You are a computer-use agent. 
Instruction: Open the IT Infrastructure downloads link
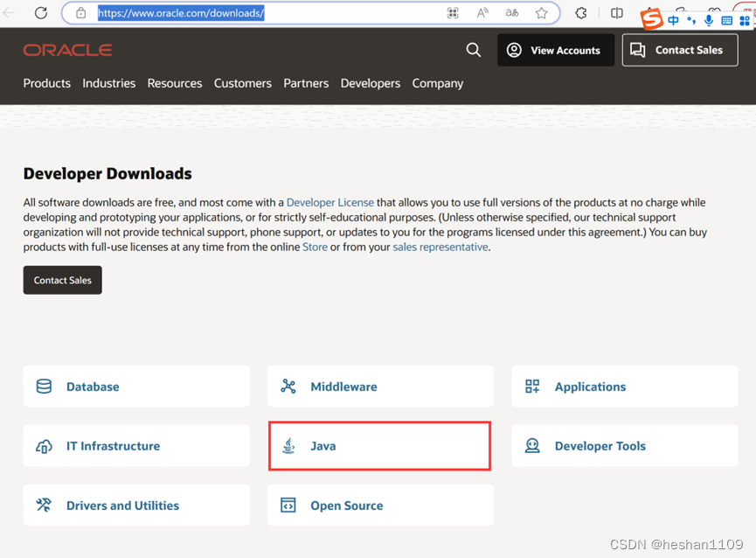[114, 446]
